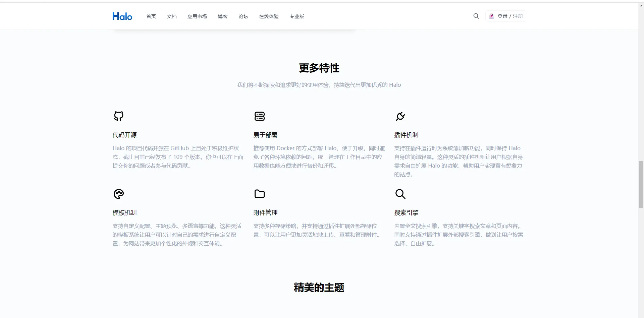
Task: Go to 首页 in the navigation
Action: point(151,16)
